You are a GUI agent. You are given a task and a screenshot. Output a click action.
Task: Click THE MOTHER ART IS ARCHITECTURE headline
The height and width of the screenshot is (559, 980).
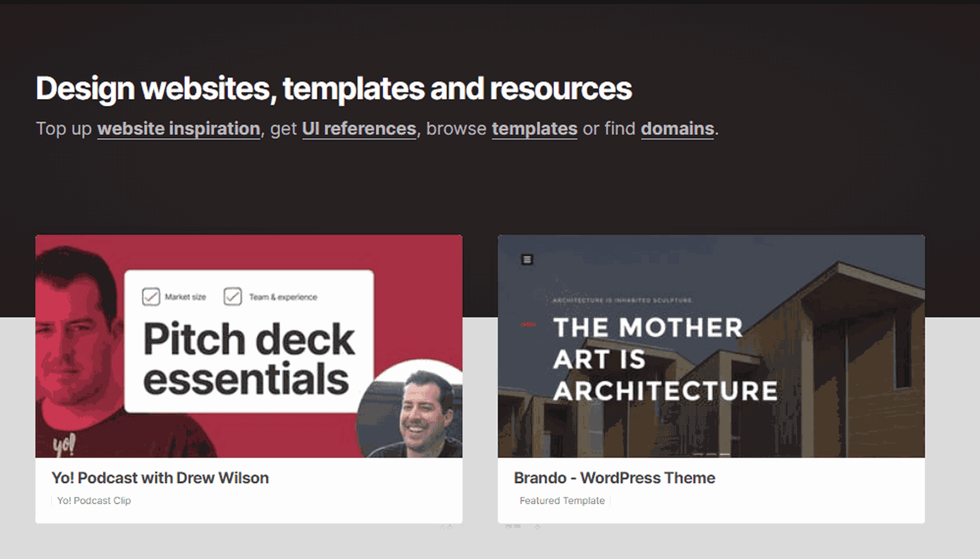point(665,359)
